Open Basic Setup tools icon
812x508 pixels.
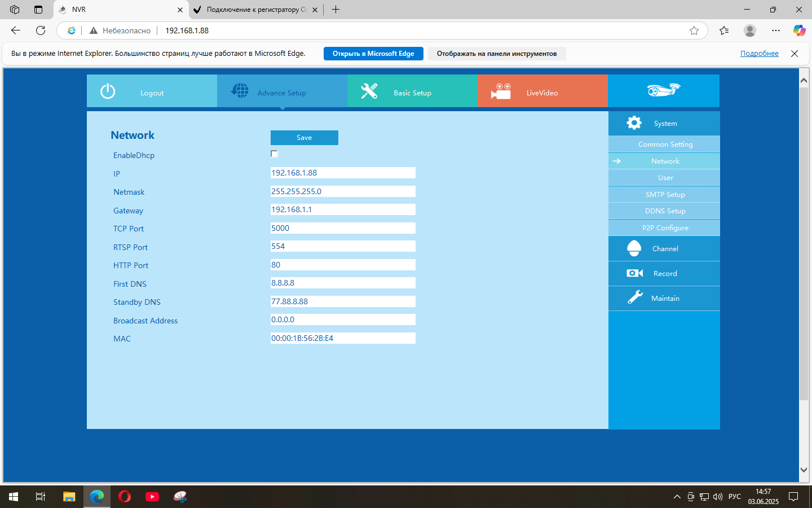tap(369, 91)
